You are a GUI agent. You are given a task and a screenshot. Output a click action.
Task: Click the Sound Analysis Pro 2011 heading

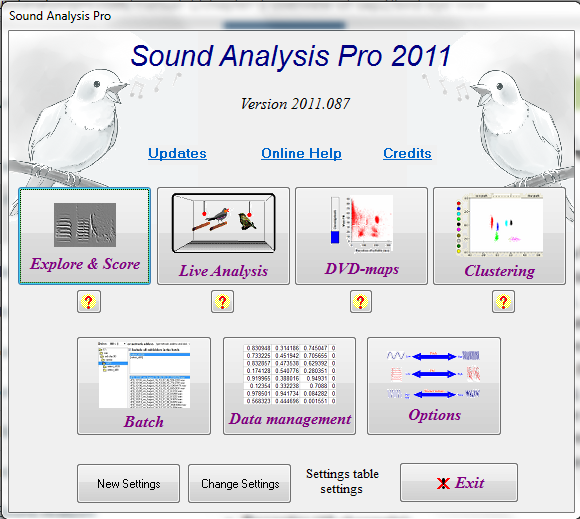coord(291,56)
